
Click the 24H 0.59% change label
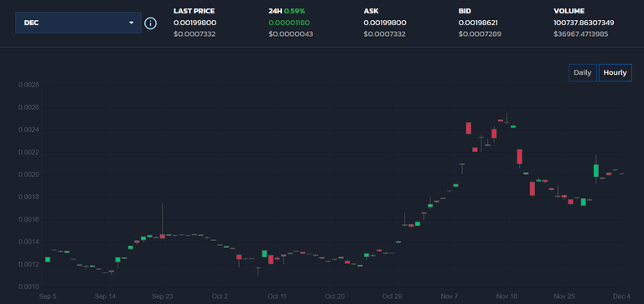[287, 11]
